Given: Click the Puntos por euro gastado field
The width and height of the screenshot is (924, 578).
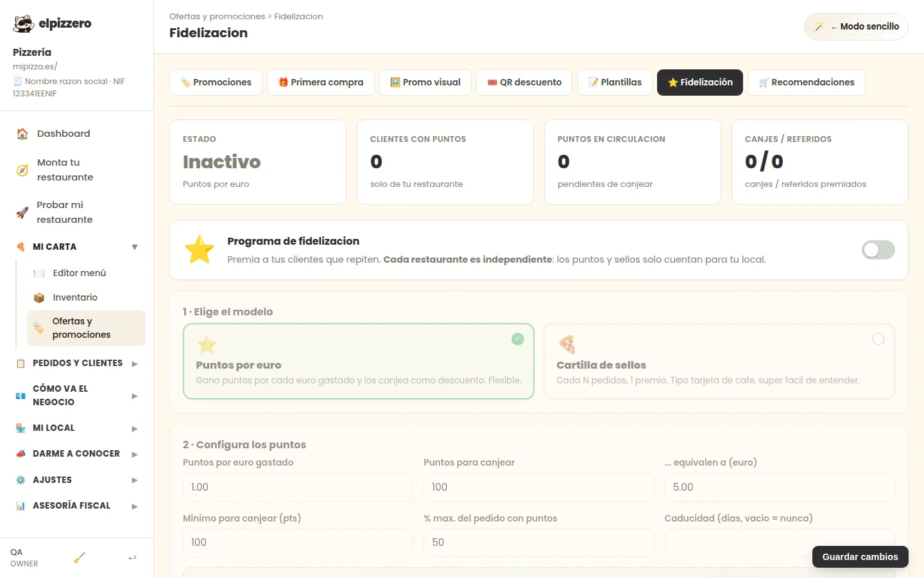Looking at the screenshot, I should (298, 487).
